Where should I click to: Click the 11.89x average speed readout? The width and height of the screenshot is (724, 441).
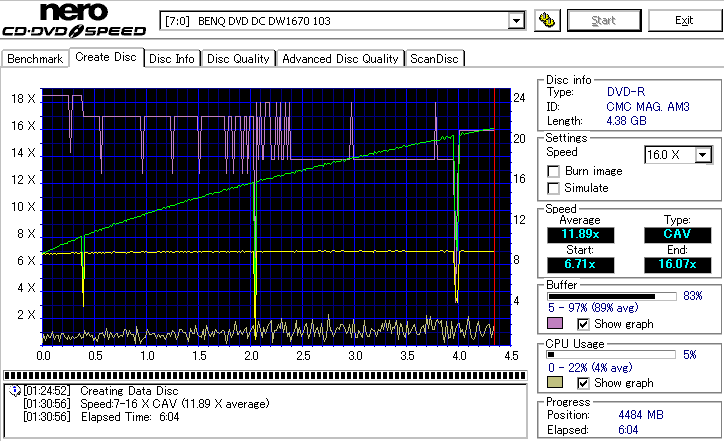(x=580, y=235)
